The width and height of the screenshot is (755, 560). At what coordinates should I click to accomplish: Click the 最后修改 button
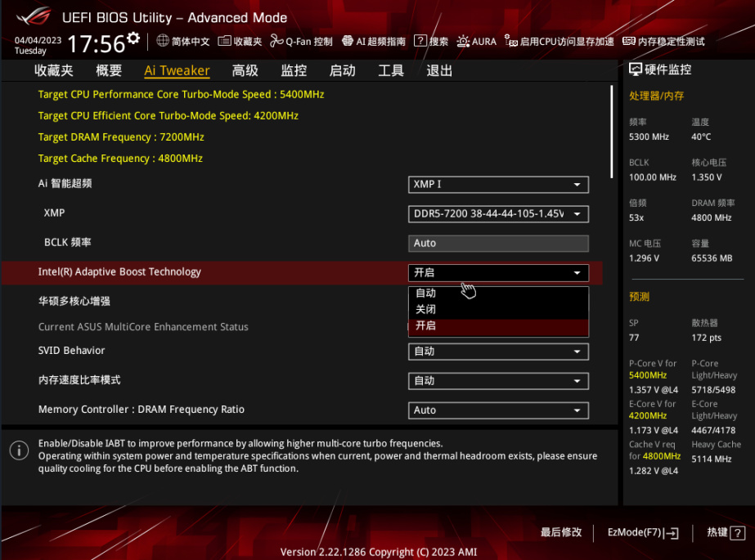point(561,532)
